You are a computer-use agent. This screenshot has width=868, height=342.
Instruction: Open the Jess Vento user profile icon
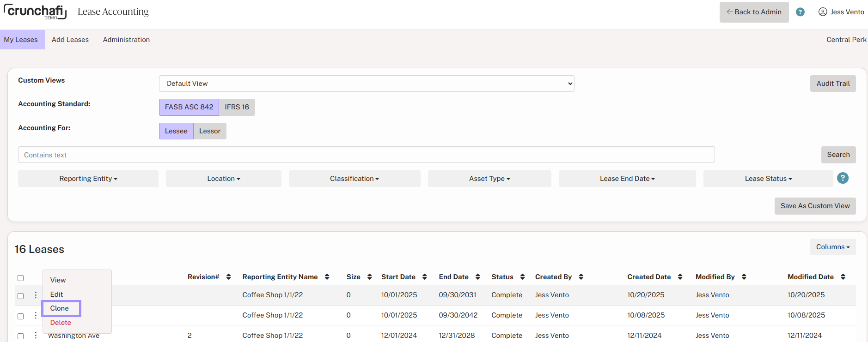point(823,12)
